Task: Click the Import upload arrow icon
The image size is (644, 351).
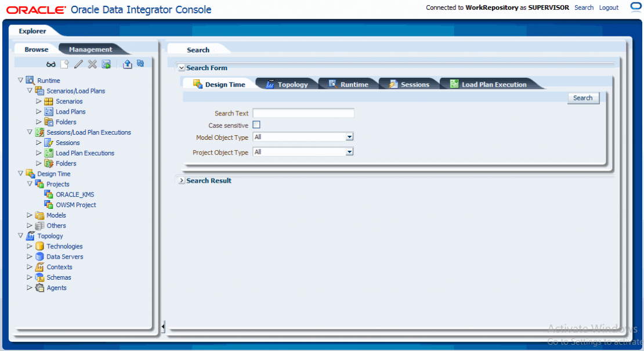Action: click(128, 63)
